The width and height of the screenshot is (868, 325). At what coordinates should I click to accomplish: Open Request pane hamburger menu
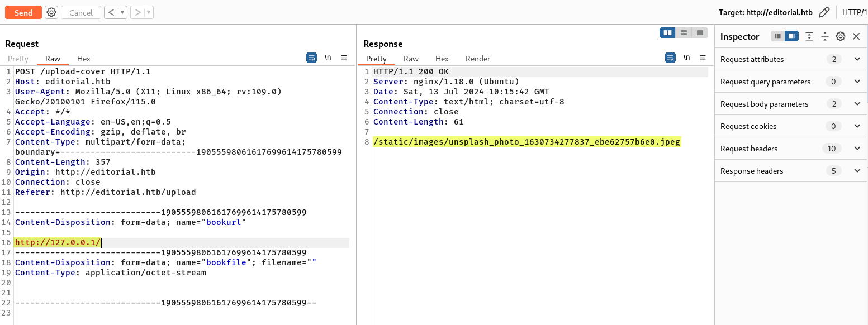tap(344, 58)
